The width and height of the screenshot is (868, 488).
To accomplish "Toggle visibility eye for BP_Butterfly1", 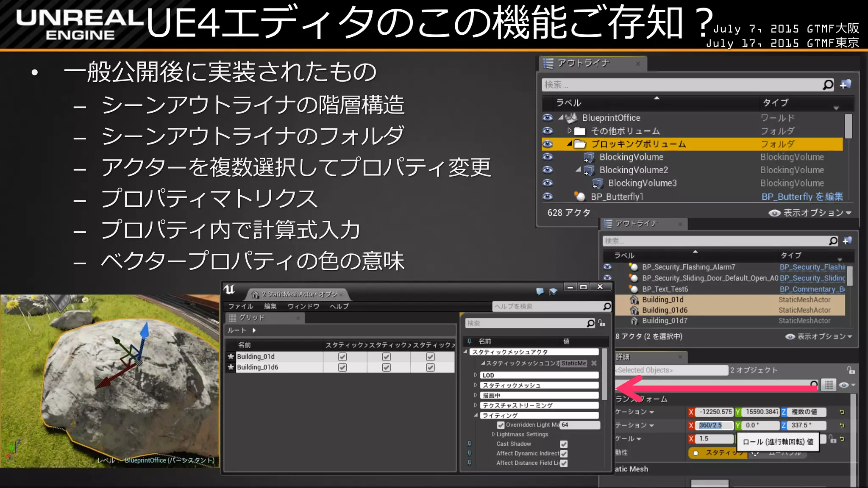I will pyautogui.click(x=548, y=196).
